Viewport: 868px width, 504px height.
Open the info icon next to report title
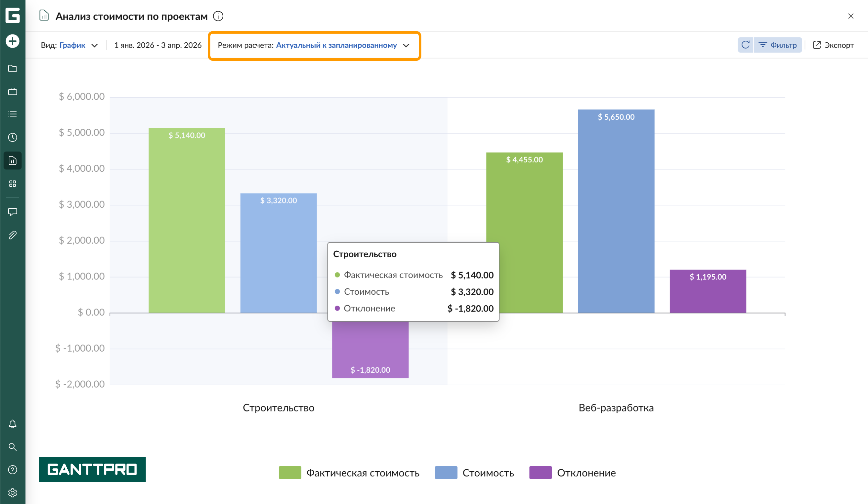[218, 16]
